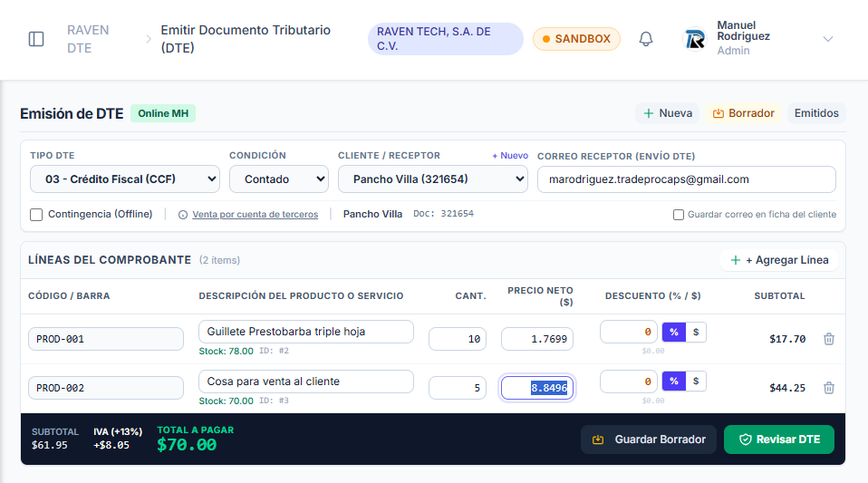
Task: Expand the Manuel Rodriguez account chevron
Action: pos(828,39)
